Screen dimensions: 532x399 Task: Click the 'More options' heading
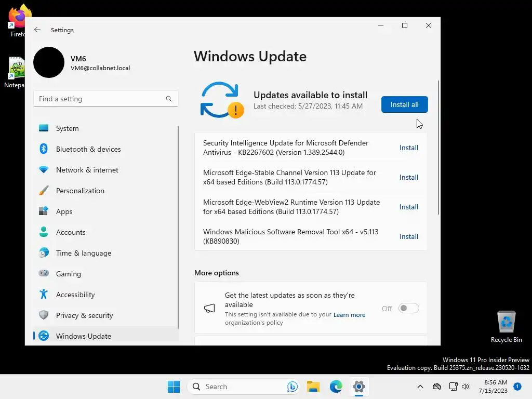pyautogui.click(x=217, y=273)
